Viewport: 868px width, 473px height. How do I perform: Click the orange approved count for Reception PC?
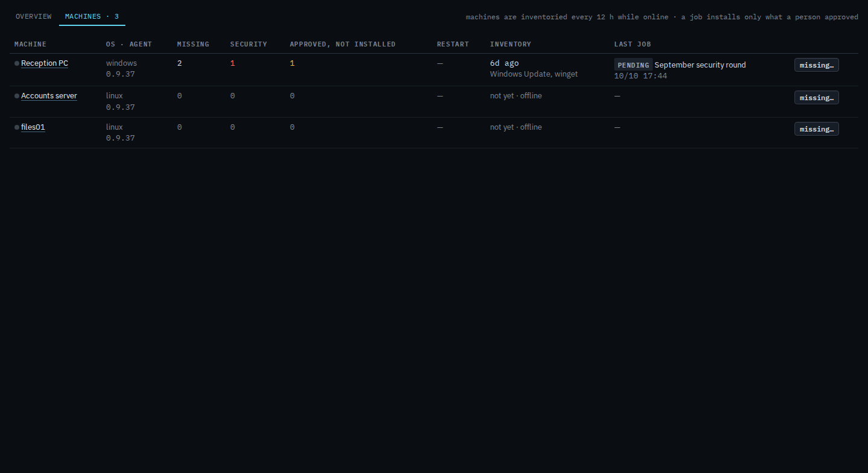tap(292, 63)
